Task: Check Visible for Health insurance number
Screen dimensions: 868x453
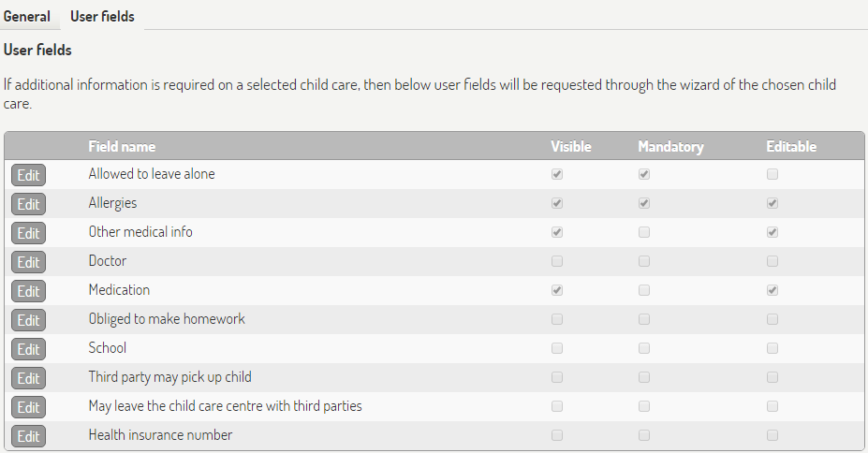Action: click(557, 435)
